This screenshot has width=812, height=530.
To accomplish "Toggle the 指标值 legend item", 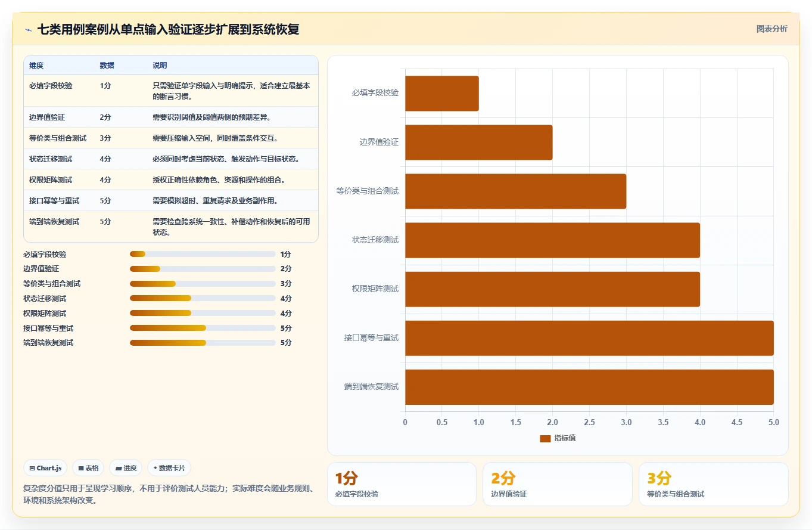I will point(558,438).
